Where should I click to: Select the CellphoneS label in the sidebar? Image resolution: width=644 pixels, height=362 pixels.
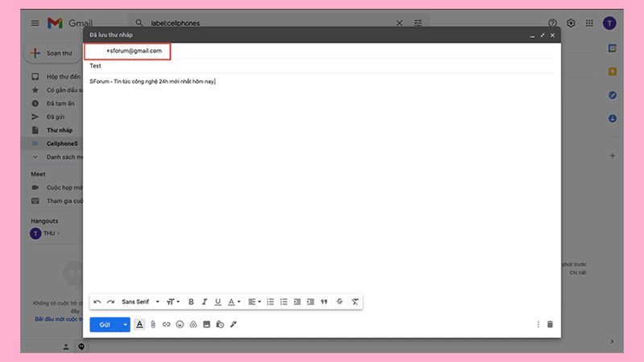pos(62,143)
